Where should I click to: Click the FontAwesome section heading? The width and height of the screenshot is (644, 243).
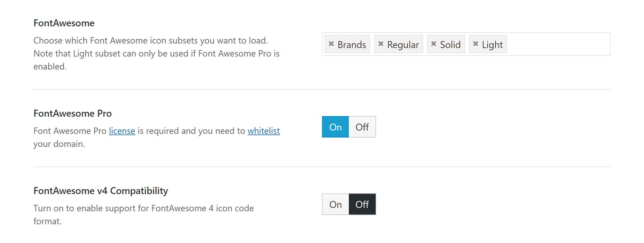pos(64,23)
